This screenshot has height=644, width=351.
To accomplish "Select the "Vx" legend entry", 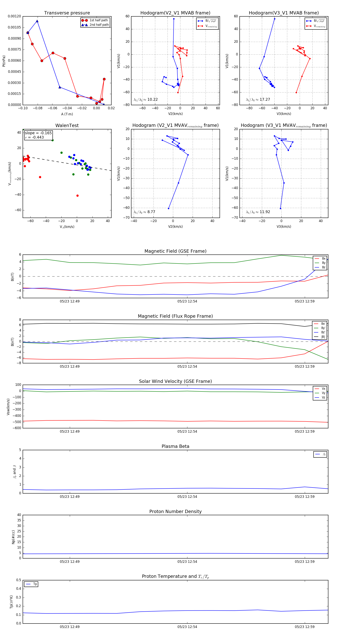I will point(320,389).
